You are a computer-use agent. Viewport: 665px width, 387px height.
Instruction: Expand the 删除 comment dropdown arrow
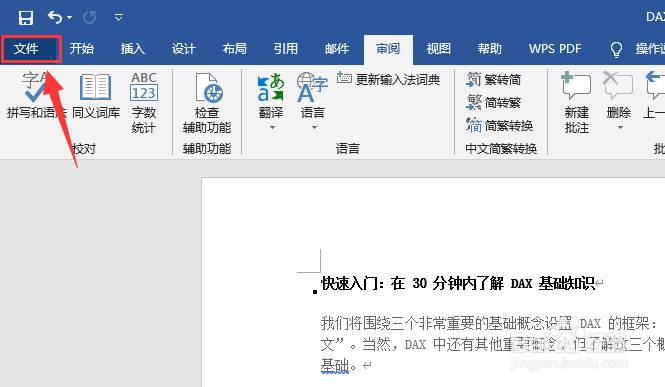620,127
